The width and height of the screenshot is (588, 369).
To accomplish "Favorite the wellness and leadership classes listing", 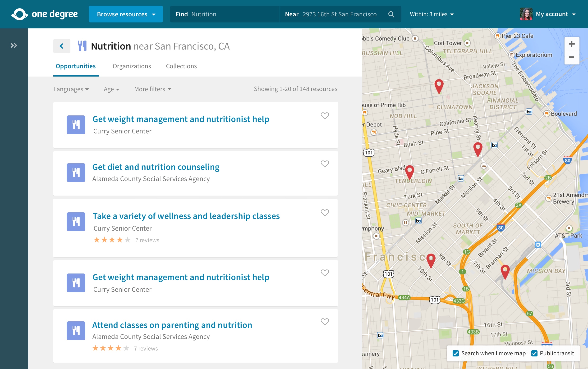I will pyautogui.click(x=325, y=213).
